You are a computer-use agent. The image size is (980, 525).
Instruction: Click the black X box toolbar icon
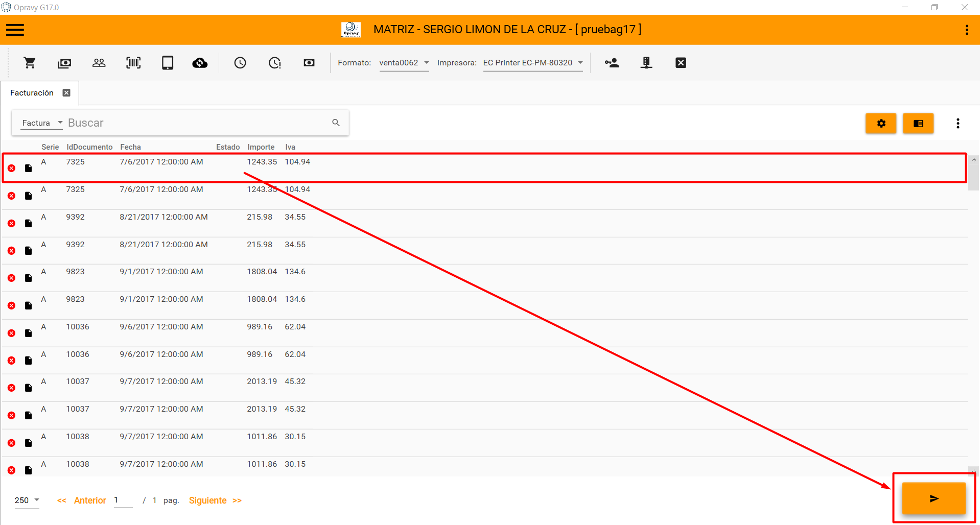[681, 63]
